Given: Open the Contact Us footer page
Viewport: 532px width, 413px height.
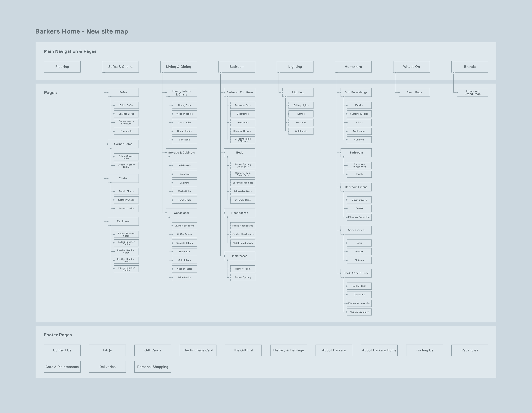Looking at the screenshot, I should pos(62,350).
